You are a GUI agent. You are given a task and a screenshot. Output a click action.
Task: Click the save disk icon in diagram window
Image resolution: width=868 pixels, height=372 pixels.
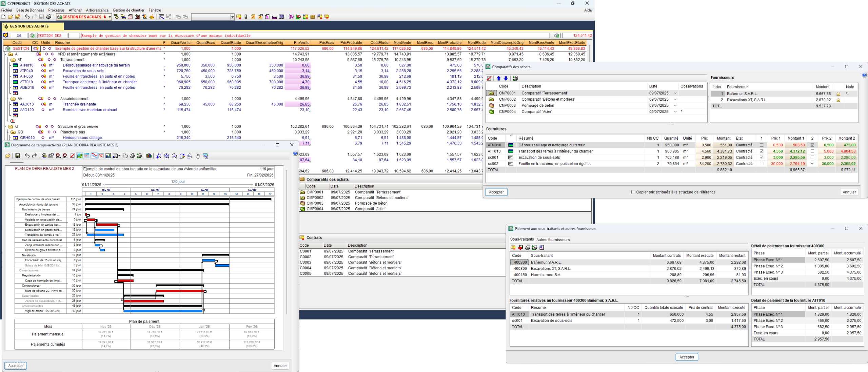coord(18,156)
